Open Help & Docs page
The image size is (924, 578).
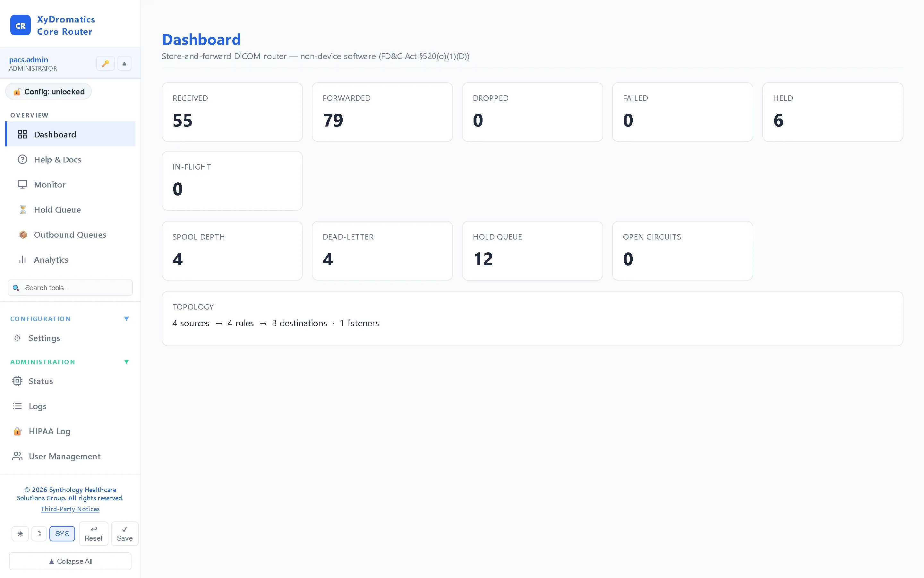[x=70, y=159]
